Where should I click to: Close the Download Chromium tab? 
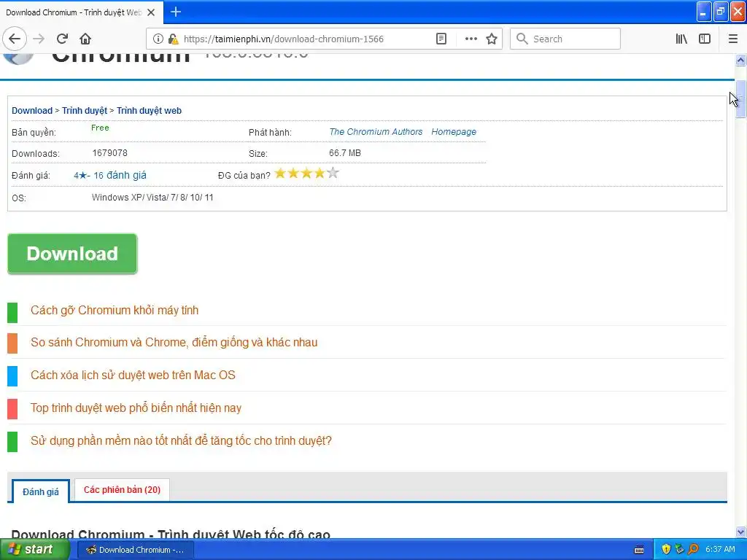[151, 12]
